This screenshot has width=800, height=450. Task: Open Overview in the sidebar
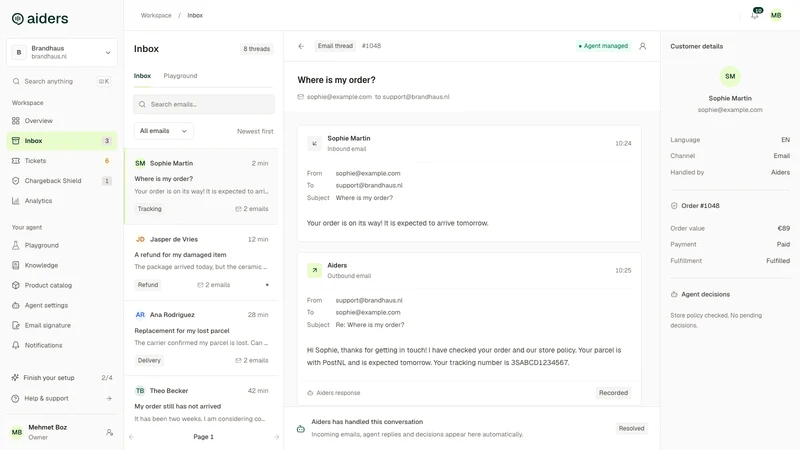coord(62,121)
